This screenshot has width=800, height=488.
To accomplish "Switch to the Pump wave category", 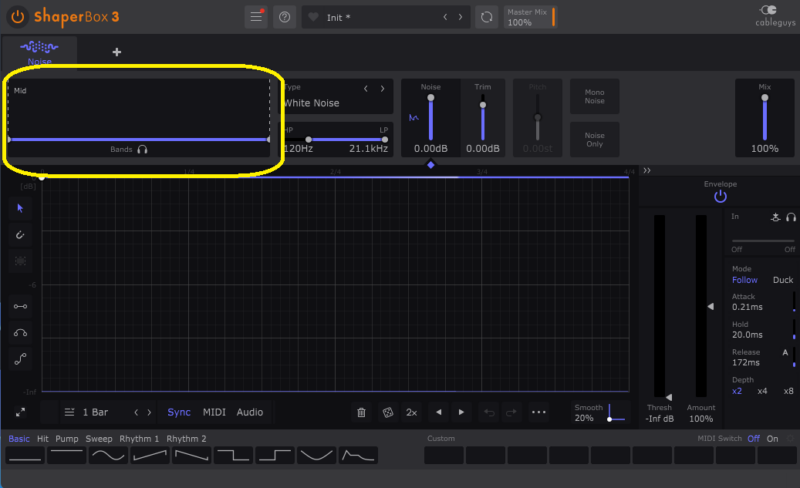I will click(67, 438).
